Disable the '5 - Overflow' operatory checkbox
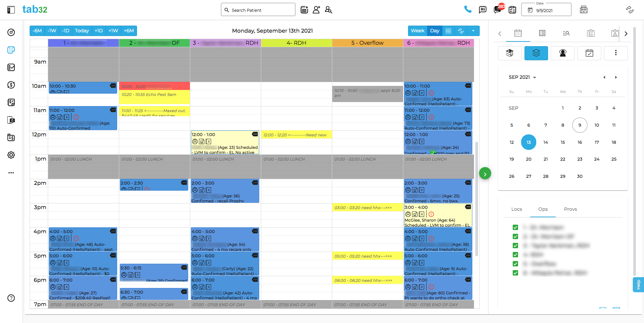This screenshot has width=644, height=323. point(515,264)
